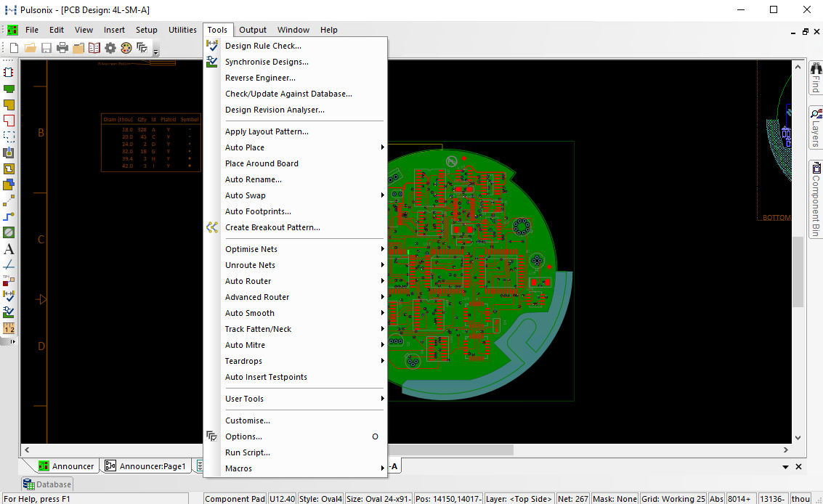Open the Colours palette icon
Viewport: 823px width, 504px height.
point(126,49)
